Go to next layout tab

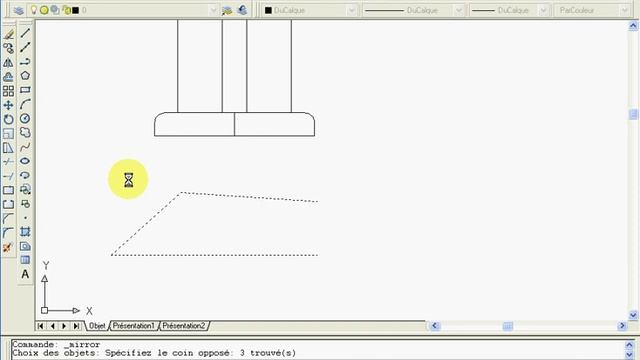tap(64, 326)
